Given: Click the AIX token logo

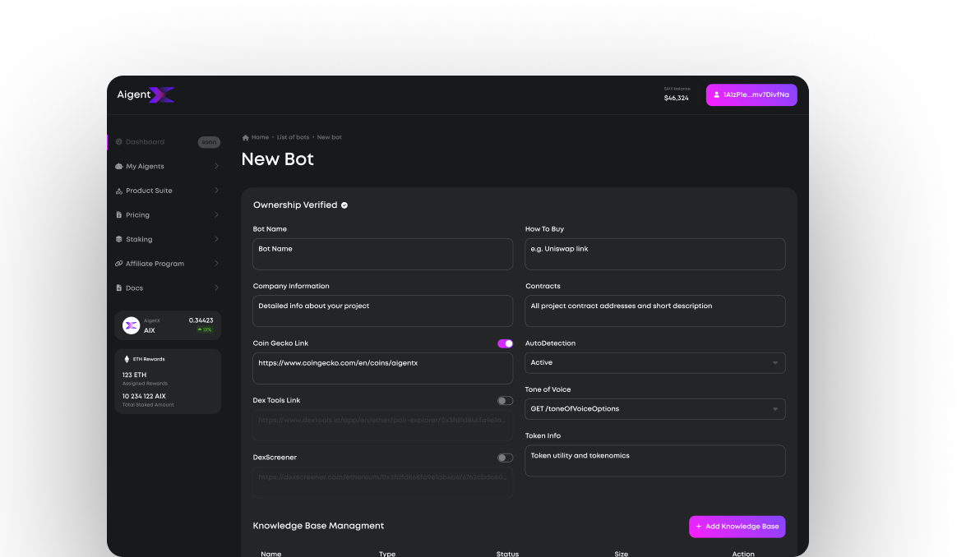Looking at the screenshot, I should [131, 325].
